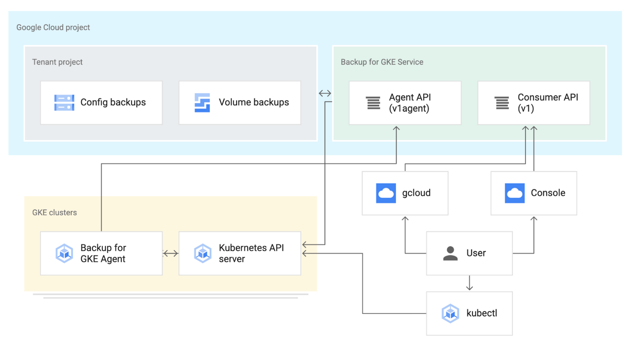
Task: Select the 'gcloud' label text
Action: click(416, 193)
